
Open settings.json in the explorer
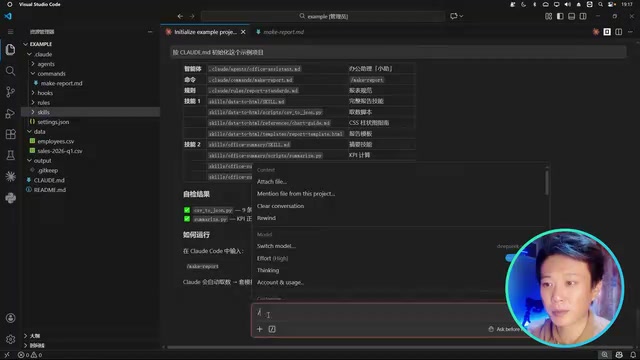click(53, 122)
